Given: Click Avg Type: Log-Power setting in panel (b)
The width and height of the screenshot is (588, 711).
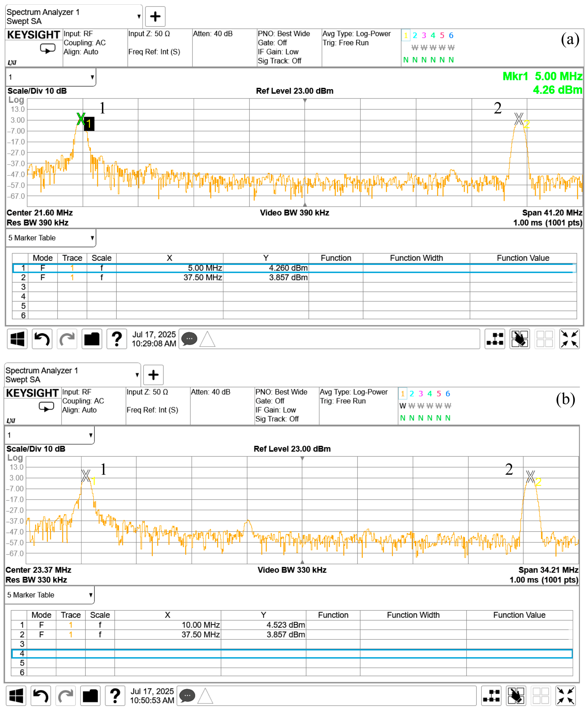Looking at the screenshot, I should pos(354,392).
